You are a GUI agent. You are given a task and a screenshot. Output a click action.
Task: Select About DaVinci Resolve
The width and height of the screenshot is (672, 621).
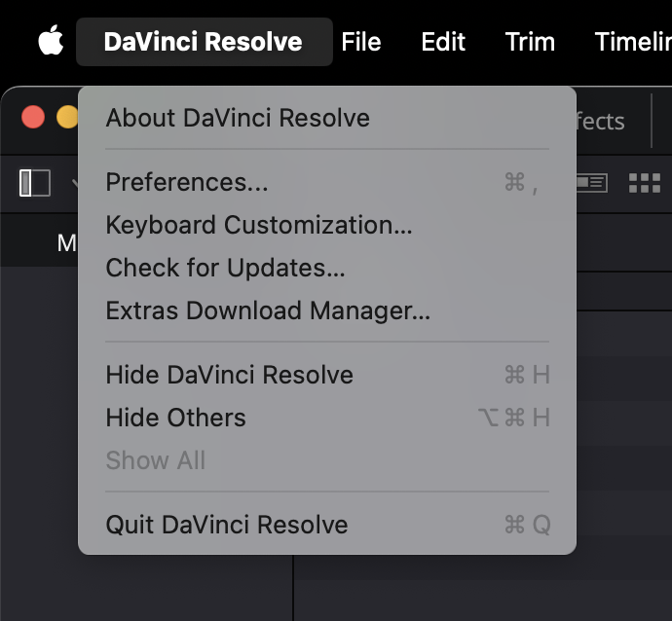point(238,118)
